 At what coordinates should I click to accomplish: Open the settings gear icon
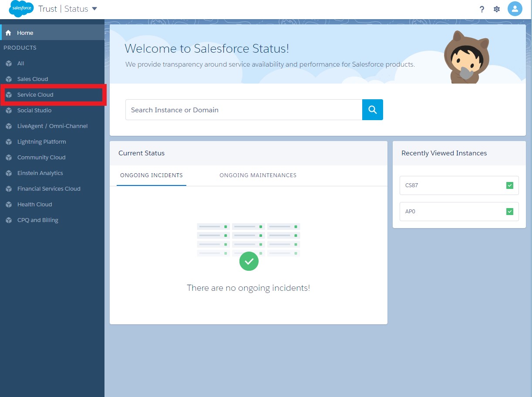point(497,9)
